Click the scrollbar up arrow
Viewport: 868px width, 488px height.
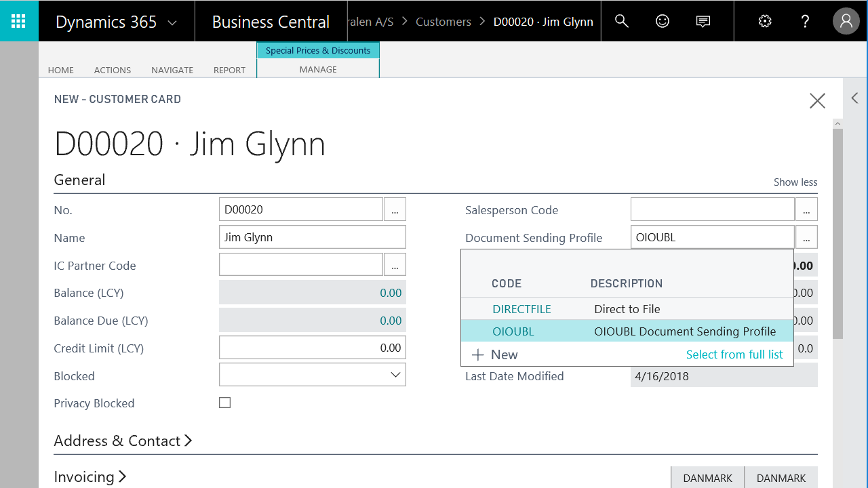[837, 123]
